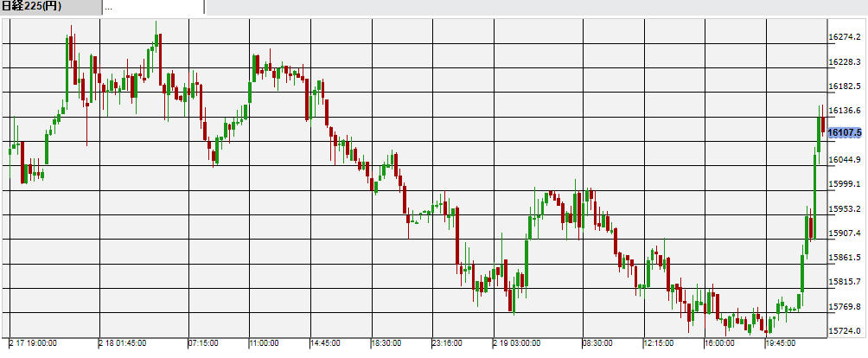Click the current price marker 16107.5
868x358 pixels.
click(x=845, y=133)
